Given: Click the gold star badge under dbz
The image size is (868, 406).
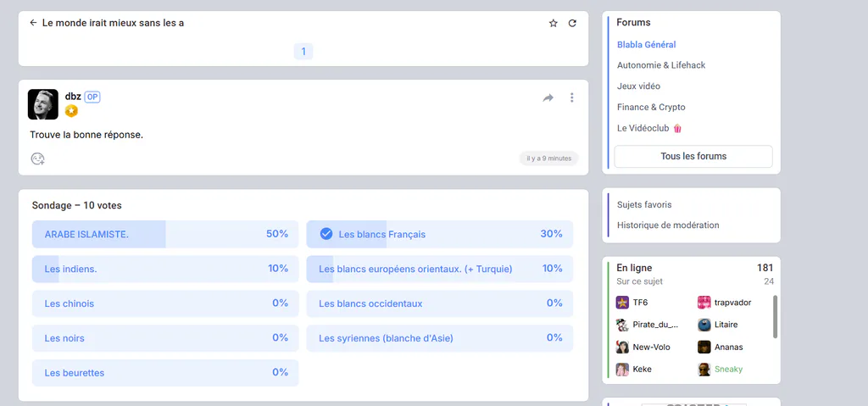Looking at the screenshot, I should coord(71,111).
